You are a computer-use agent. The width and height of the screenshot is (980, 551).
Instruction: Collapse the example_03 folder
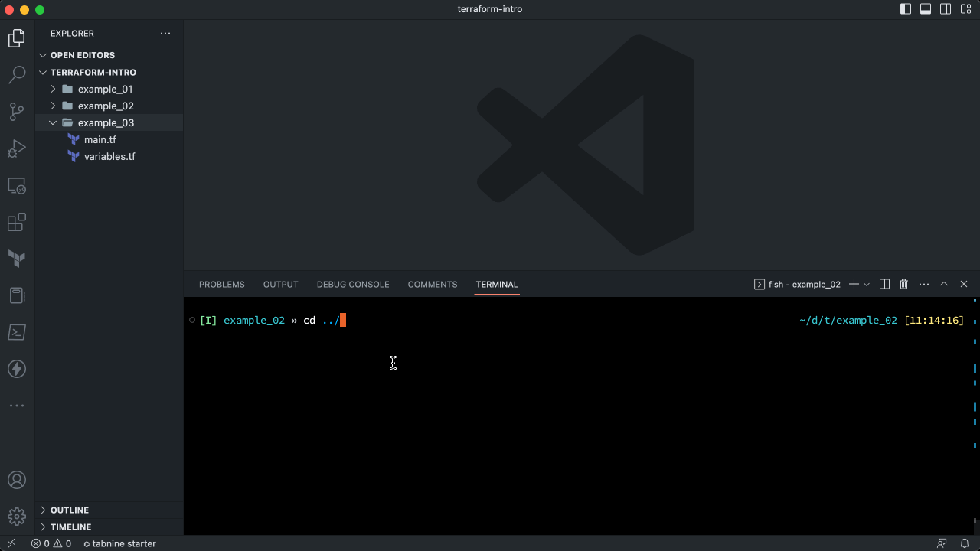(x=53, y=122)
